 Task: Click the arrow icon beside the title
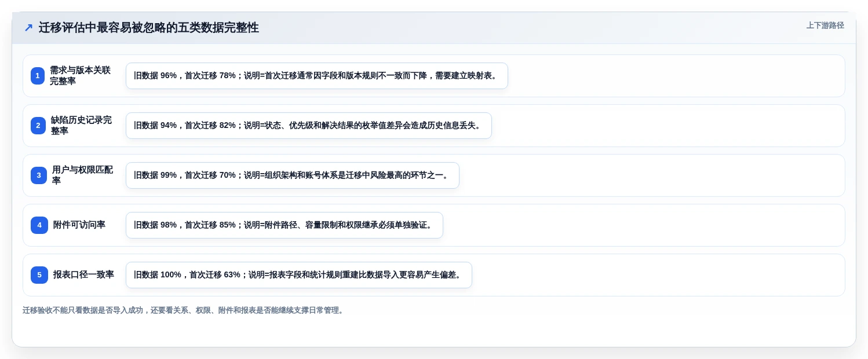pos(28,28)
